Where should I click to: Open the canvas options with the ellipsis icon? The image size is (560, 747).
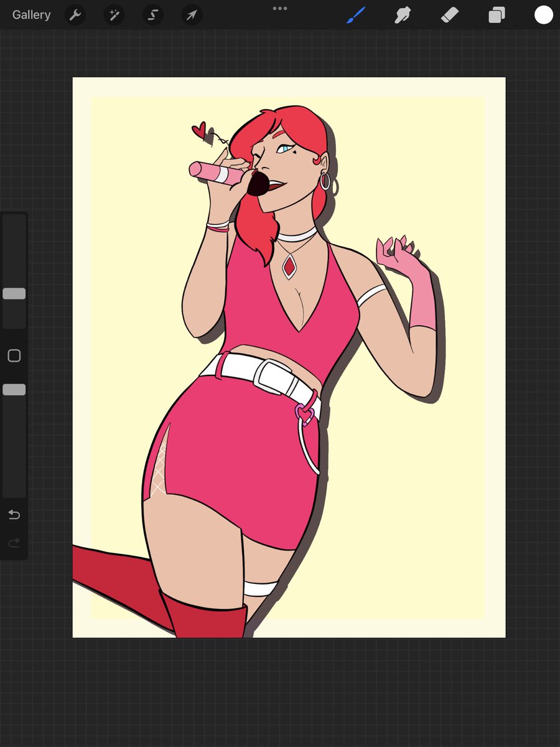tap(279, 8)
